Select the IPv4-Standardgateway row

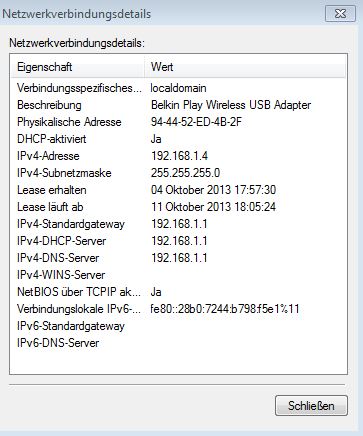178,224
